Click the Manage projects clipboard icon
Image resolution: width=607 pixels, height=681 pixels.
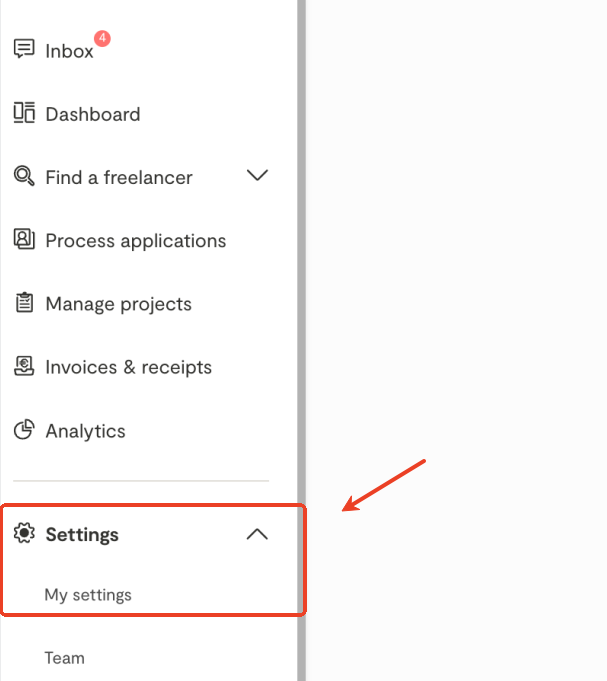click(x=24, y=303)
